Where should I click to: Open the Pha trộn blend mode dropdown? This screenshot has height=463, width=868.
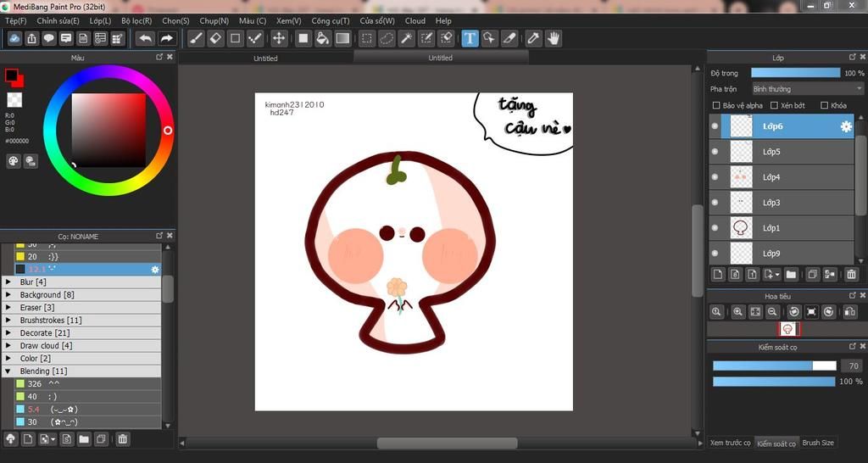click(807, 88)
